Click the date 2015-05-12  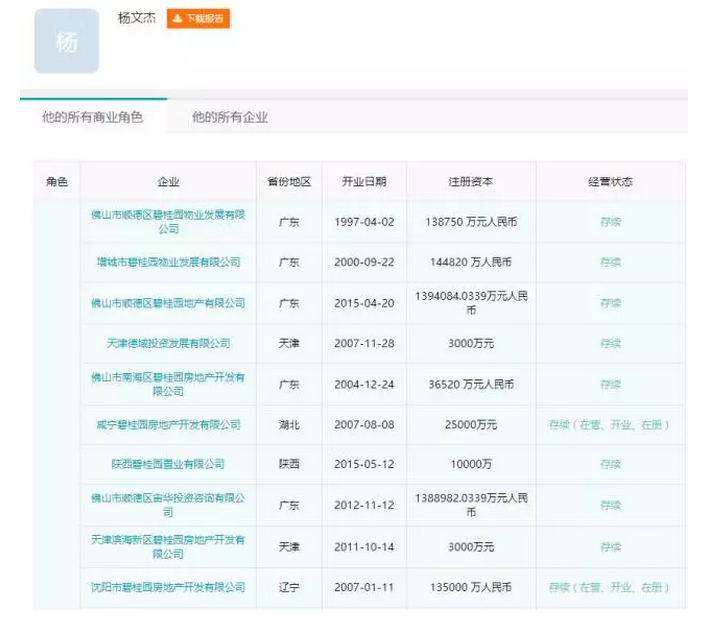click(364, 464)
